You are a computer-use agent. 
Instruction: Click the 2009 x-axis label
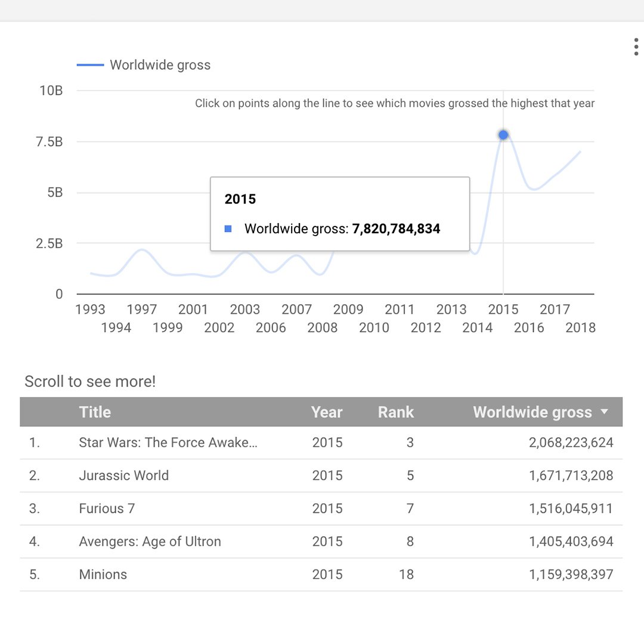click(x=348, y=309)
